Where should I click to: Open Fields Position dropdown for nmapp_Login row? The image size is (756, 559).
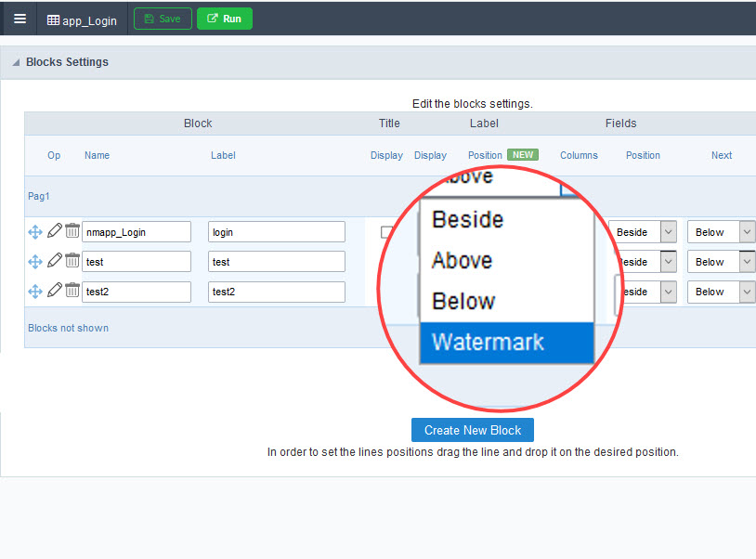643,232
